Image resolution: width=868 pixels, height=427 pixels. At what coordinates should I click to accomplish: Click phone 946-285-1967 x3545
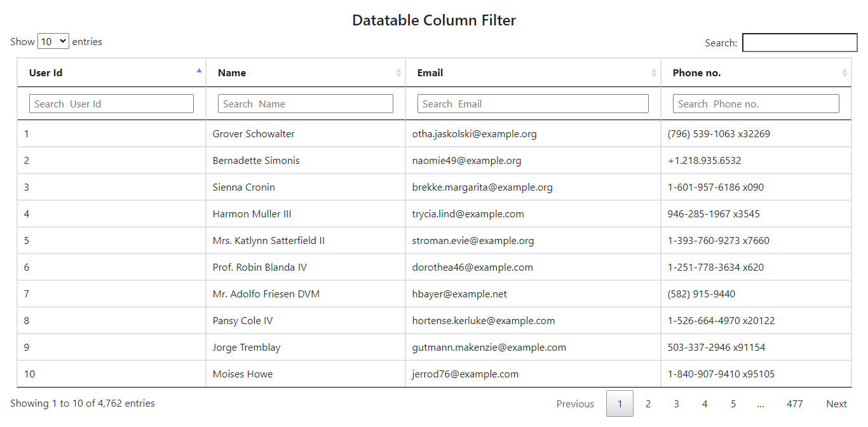(x=714, y=214)
